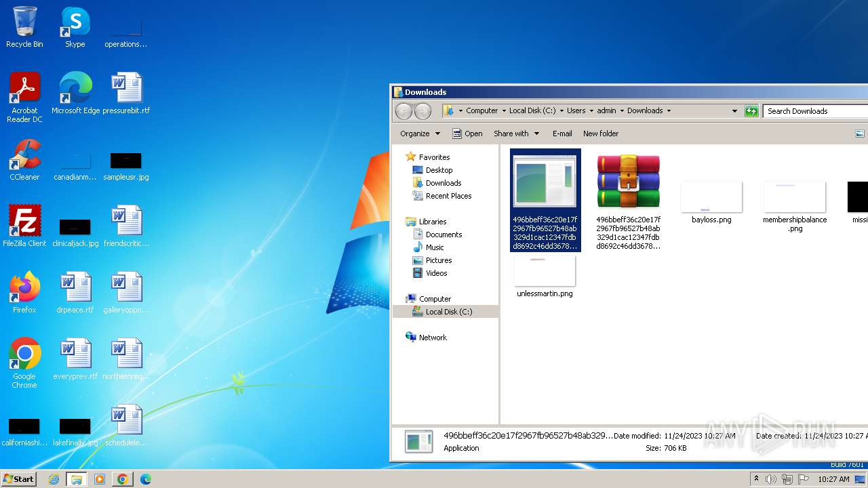This screenshot has width=868, height=488.
Task: Open FileZilla Client shortcut
Action: point(24,226)
